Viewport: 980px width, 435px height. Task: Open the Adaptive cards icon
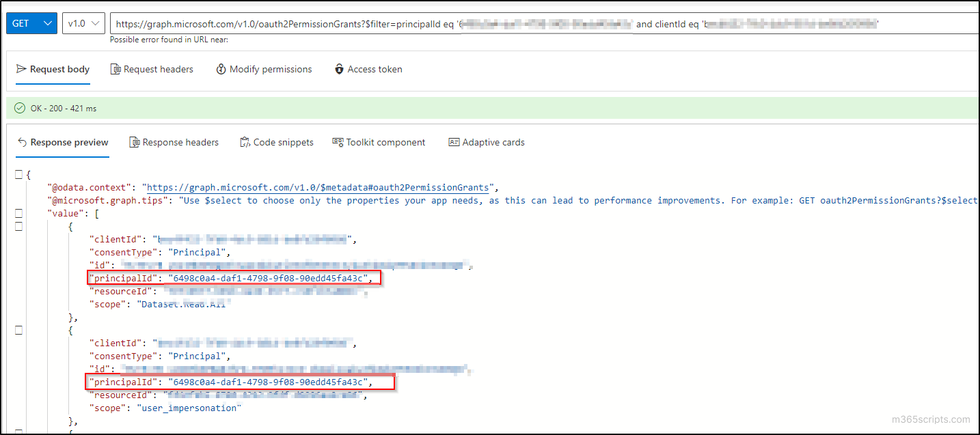[454, 142]
